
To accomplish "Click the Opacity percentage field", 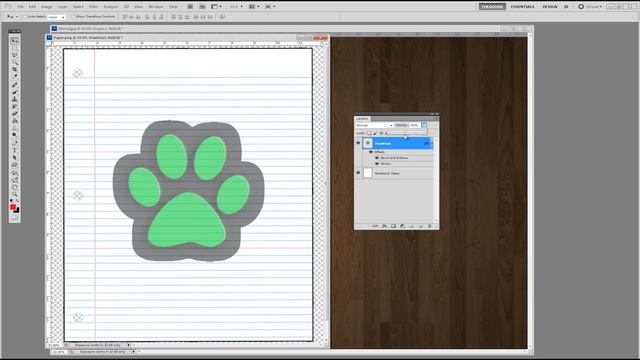I will (x=415, y=125).
